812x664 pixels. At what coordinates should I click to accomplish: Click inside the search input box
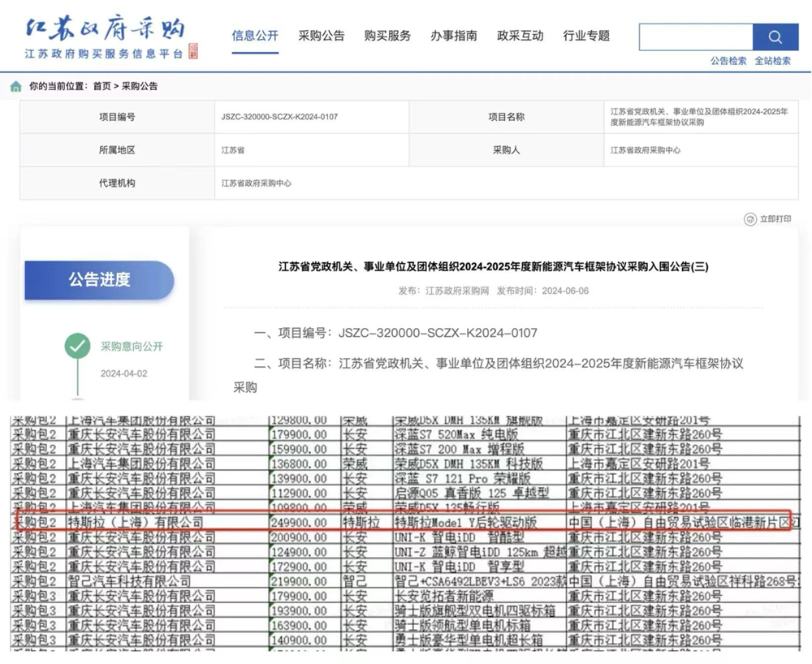point(694,37)
